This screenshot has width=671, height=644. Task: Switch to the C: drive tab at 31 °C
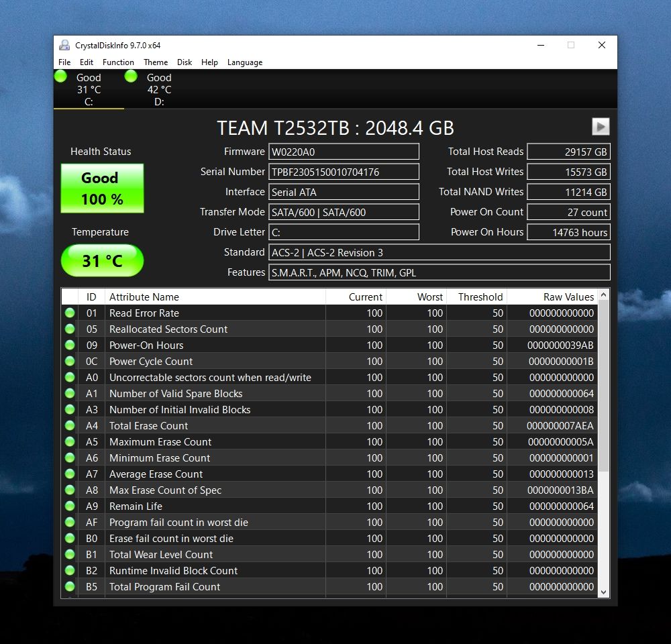click(89, 89)
